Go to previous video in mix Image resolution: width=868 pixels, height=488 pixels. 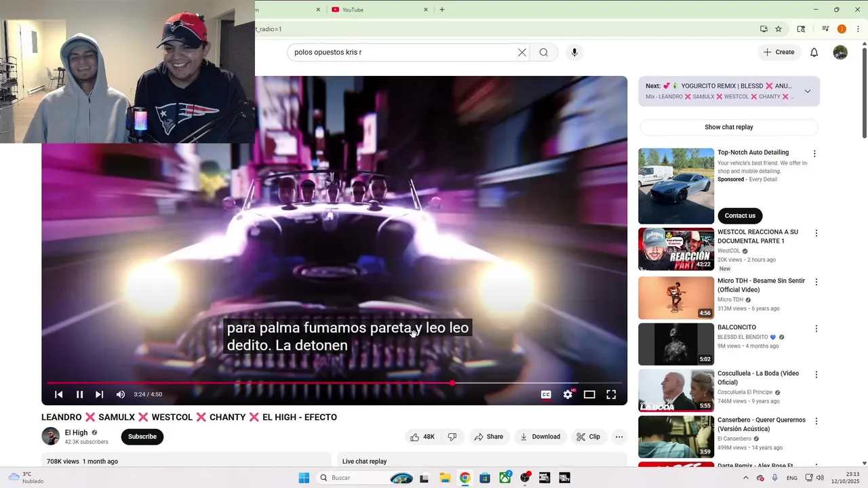coord(59,394)
